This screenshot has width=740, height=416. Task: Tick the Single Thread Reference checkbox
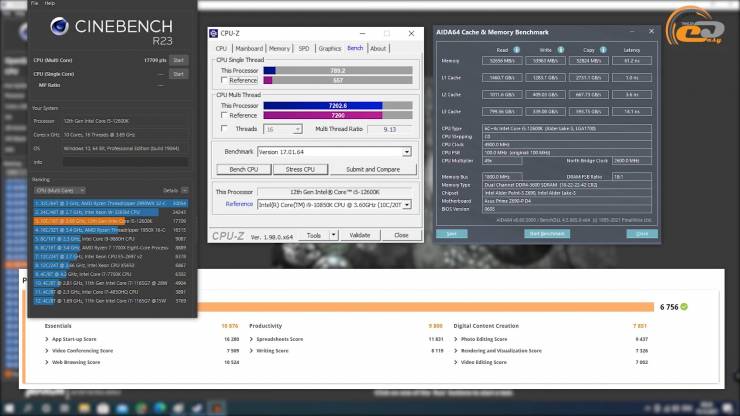point(224,80)
